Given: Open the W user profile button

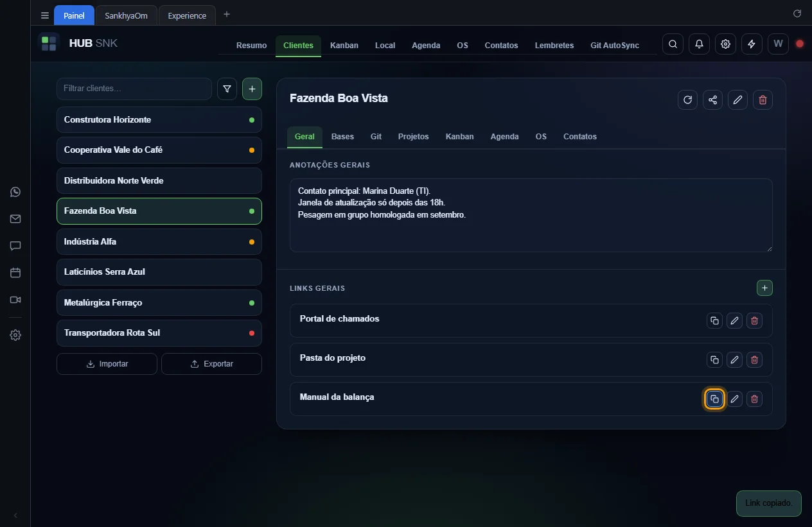Looking at the screenshot, I should [778, 44].
